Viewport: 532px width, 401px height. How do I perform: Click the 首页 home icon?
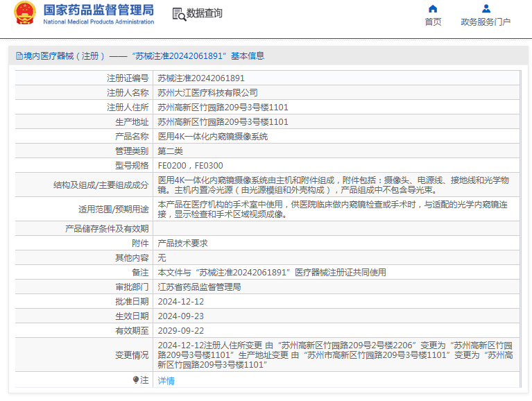click(433, 8)
